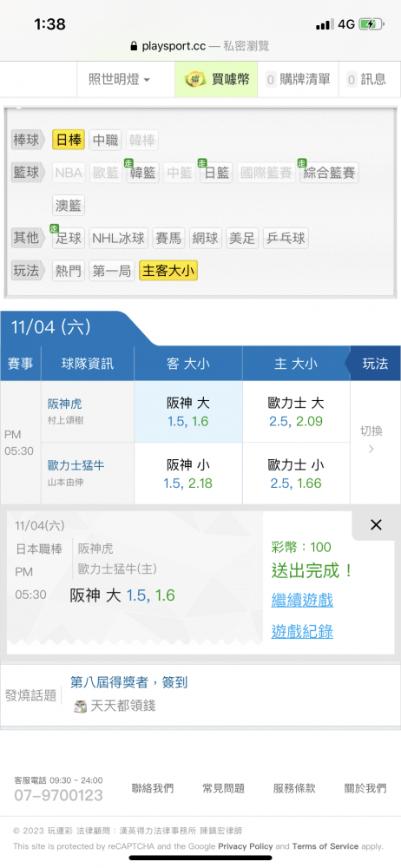Switch play mode to 第一局
This screenshot has width=401, height=868.
111,271
